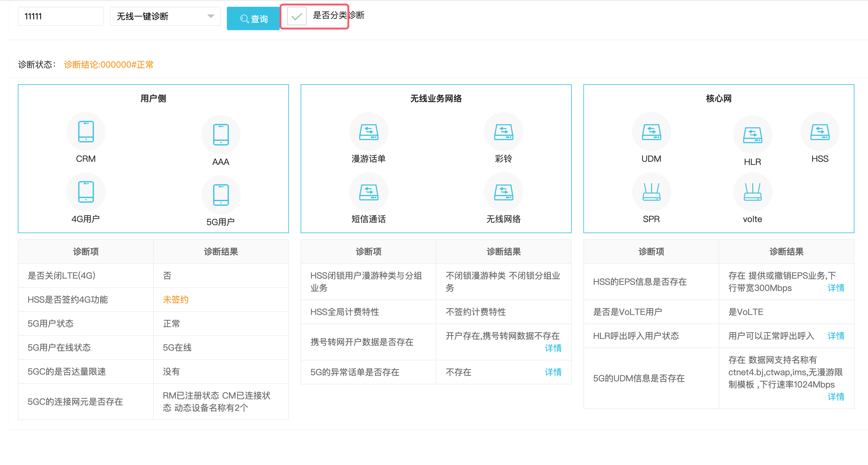The height and width of the screenshot is (465, 868).
Task: Select the HSS闭锁用户漫游种类与分组业务 cell
Action: pyautogui.click(x=368, y=282)
